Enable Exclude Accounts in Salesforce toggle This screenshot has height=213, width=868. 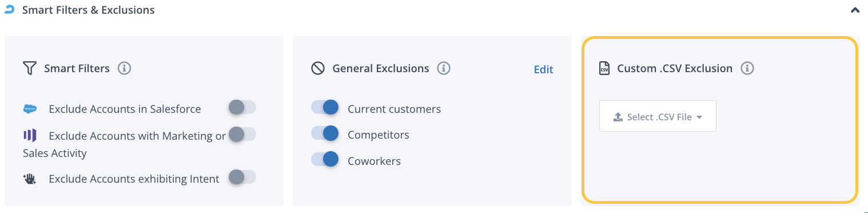pos(242,107)
